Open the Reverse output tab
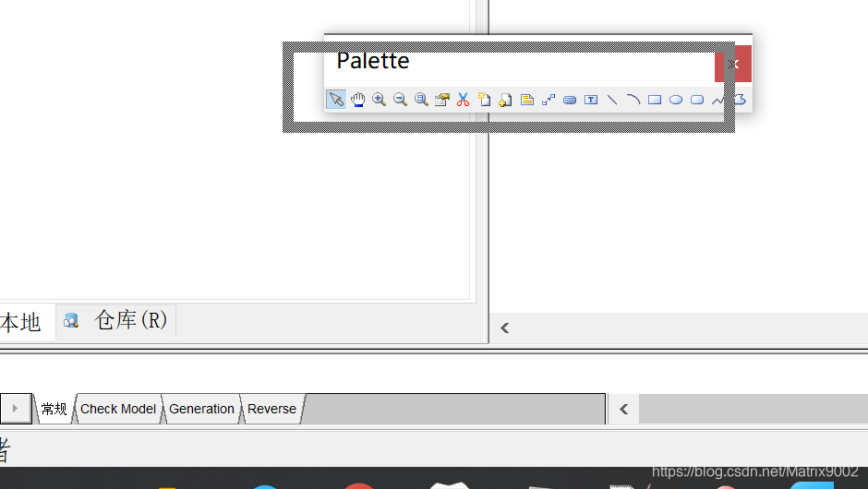 [x=271, y=409]
